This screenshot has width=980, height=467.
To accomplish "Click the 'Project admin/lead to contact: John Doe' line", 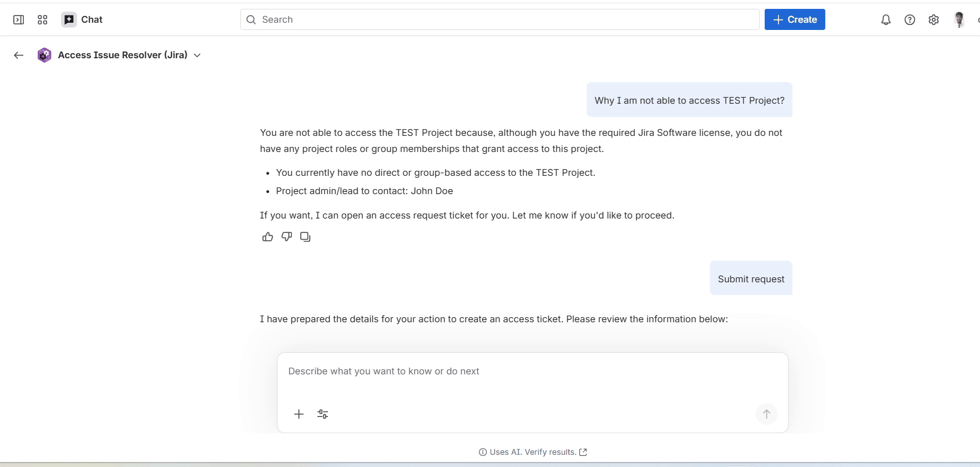I will coord(365,191).
